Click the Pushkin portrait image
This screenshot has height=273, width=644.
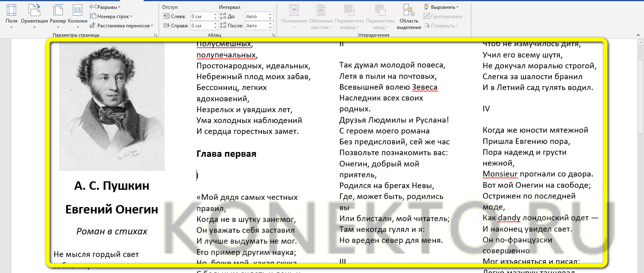[112, 107]
